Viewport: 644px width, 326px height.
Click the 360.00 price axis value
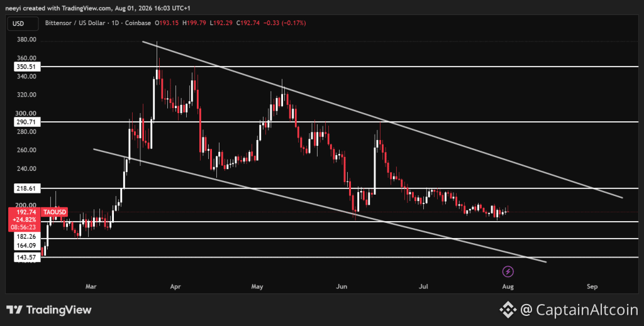pyautogui.click(x=26, y=58)
